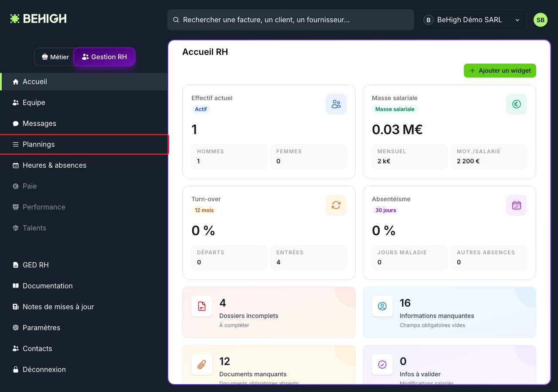Click the Infos à valider badge icon
This screenshot has height=392, width=558.
pyautogui.click(x=382, y=365)
